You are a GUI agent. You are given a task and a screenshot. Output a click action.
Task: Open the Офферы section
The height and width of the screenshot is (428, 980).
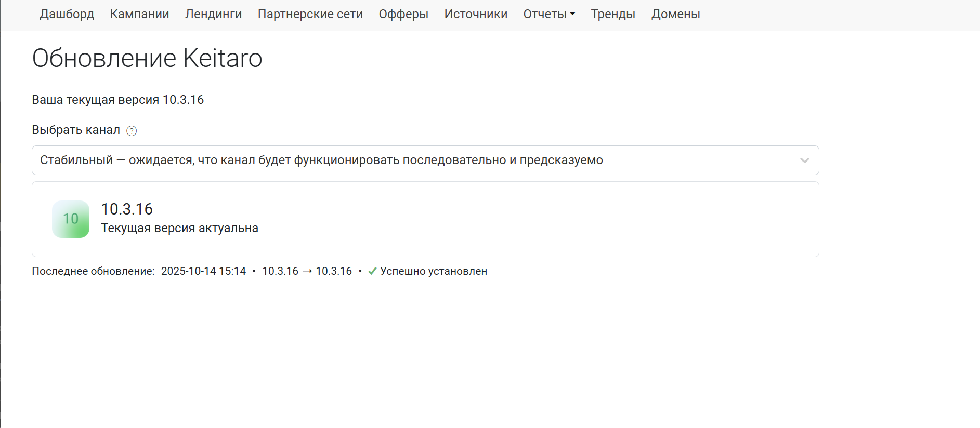coord(403,14)
